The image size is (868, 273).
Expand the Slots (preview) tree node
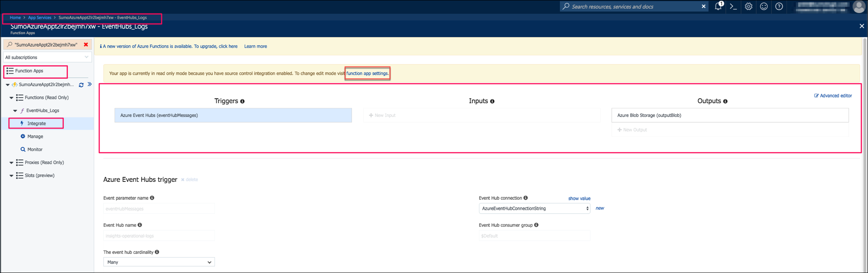pos(11,176)
